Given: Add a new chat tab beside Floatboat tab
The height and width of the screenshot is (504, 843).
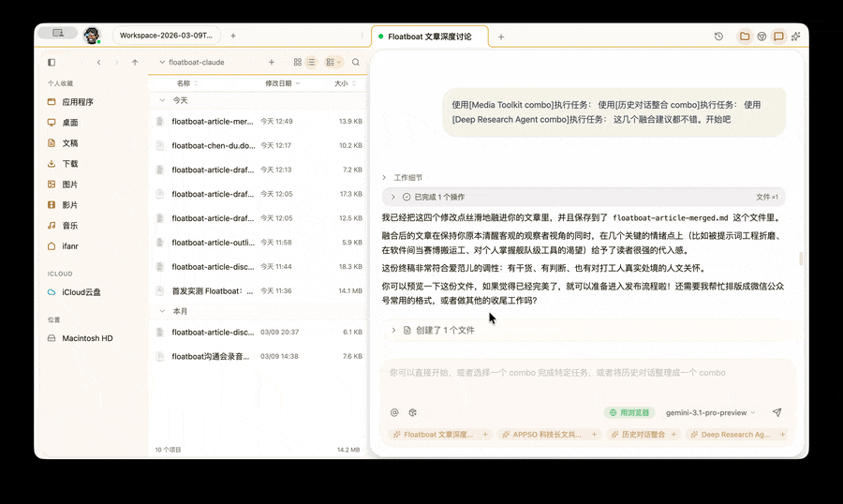Looking at the screenshot, I should (x=501, y=37).
